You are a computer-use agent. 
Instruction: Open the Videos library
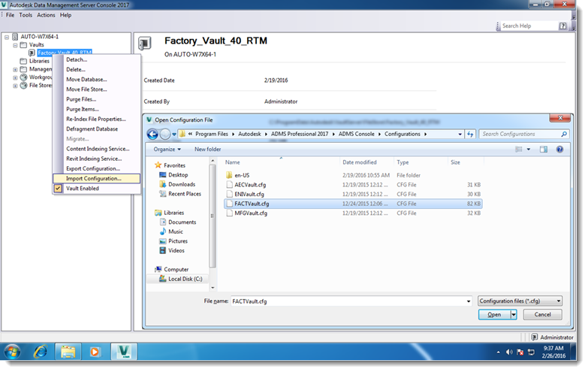coord(176,250)
